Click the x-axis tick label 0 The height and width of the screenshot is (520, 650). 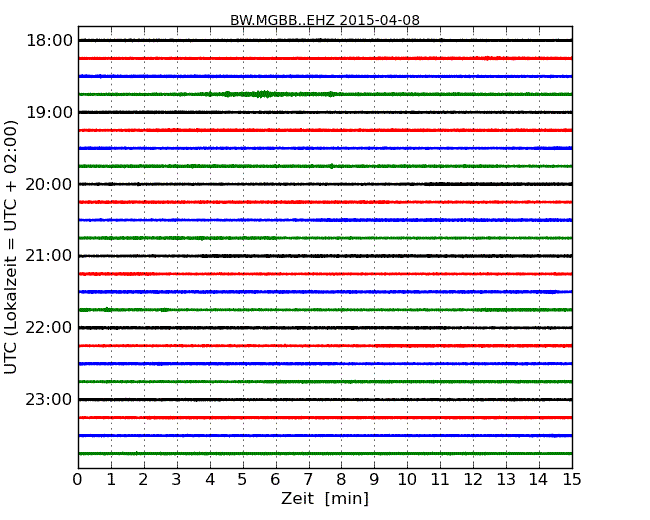(x=78, y=480)
